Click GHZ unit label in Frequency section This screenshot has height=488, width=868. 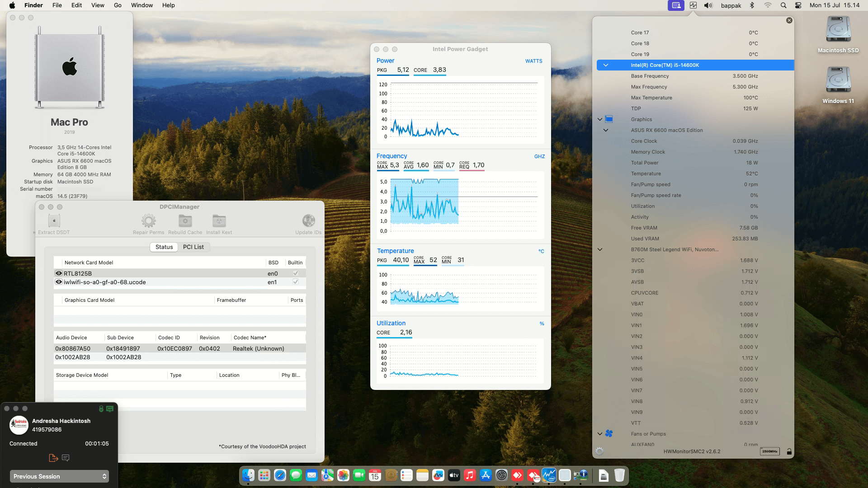pos(539,156)
